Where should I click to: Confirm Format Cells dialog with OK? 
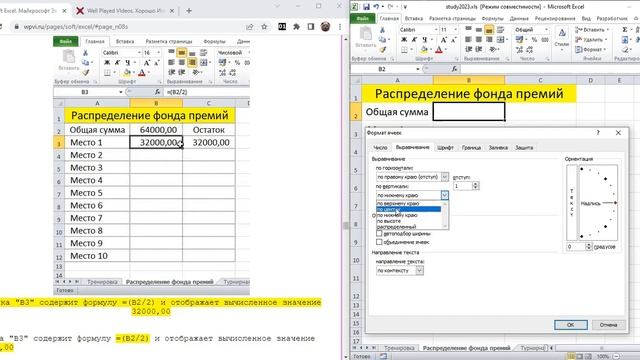coord(571,325)
